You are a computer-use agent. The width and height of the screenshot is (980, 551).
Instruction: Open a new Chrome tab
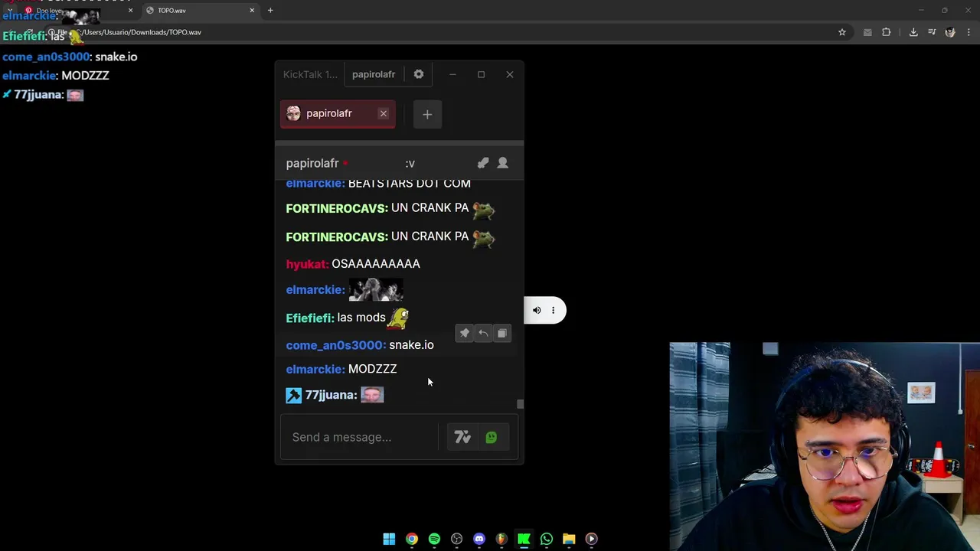[x=270, y=10]
